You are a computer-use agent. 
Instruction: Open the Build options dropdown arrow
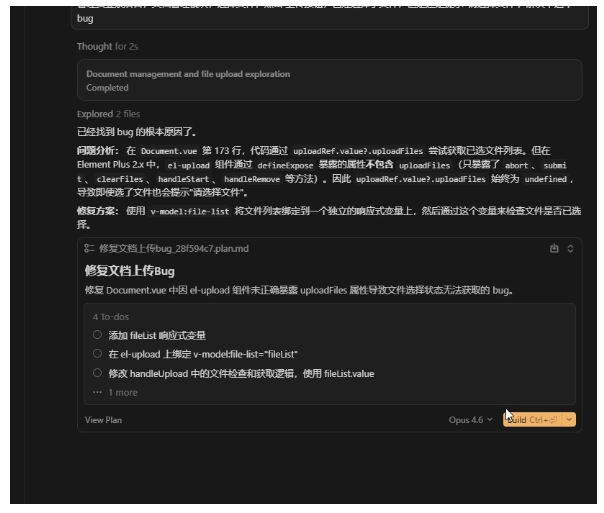[x=569, y=419]
